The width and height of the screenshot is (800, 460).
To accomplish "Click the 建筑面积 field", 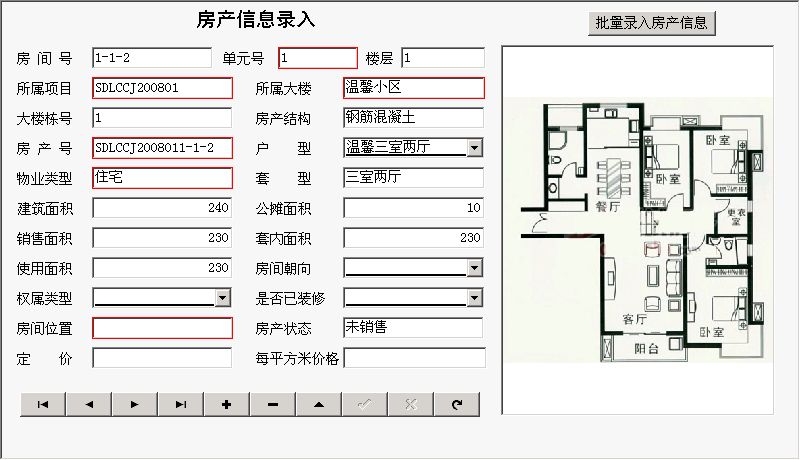I will click(162, 208).
